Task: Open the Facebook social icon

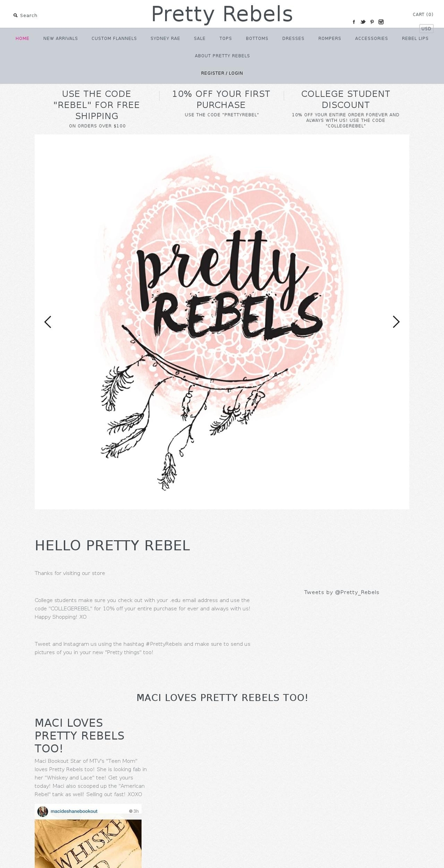Action: (x=354, y=22)
